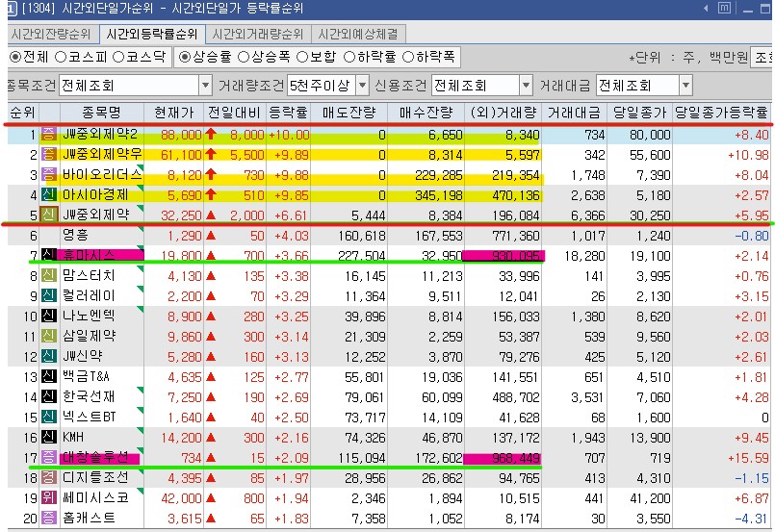This screenshot has height=532, width=775.
Task: Click the 신 badge next to 맘스터치
Action: (48, 275)
